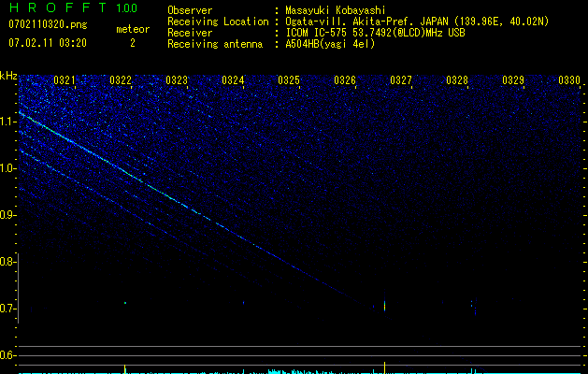This screenshot has height=374, width=588.
Task: Click the faint echo dots after 0328 near 0.7 kHz
Action: click(474, 307)
